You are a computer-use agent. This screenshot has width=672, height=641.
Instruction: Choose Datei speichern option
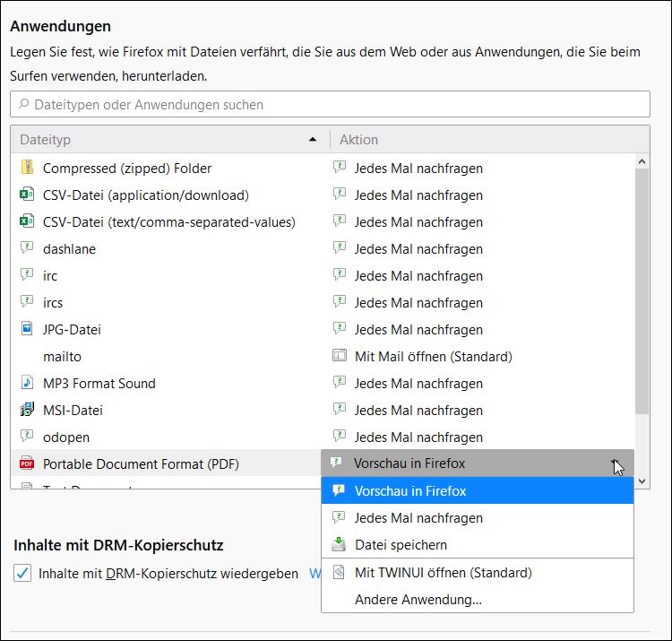(478, 544)
